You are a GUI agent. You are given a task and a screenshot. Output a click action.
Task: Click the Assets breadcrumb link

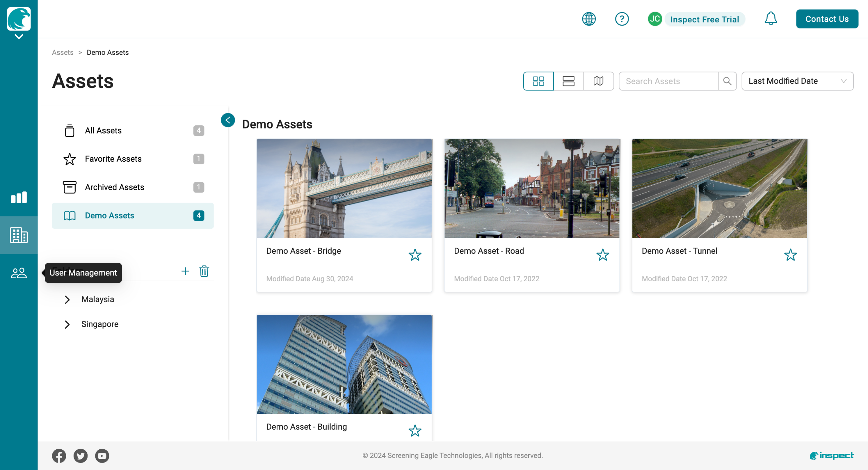(x=62, y=53)
